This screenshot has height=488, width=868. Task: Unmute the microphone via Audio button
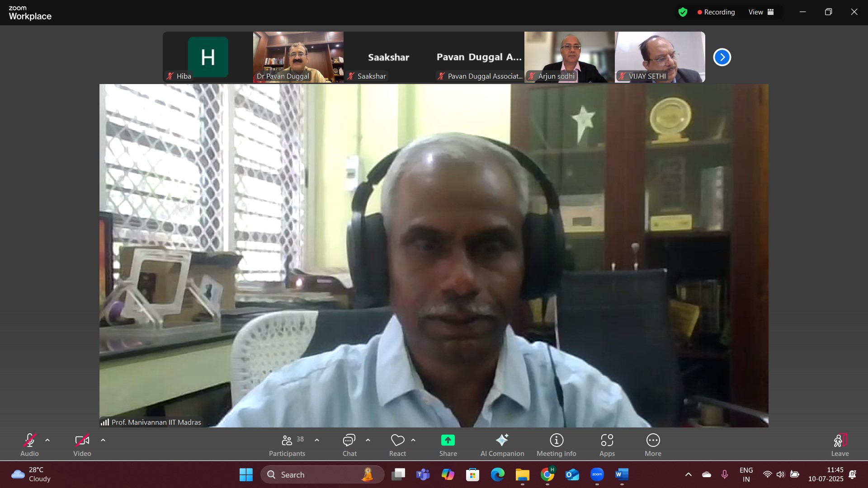click(x=30, y=445)
